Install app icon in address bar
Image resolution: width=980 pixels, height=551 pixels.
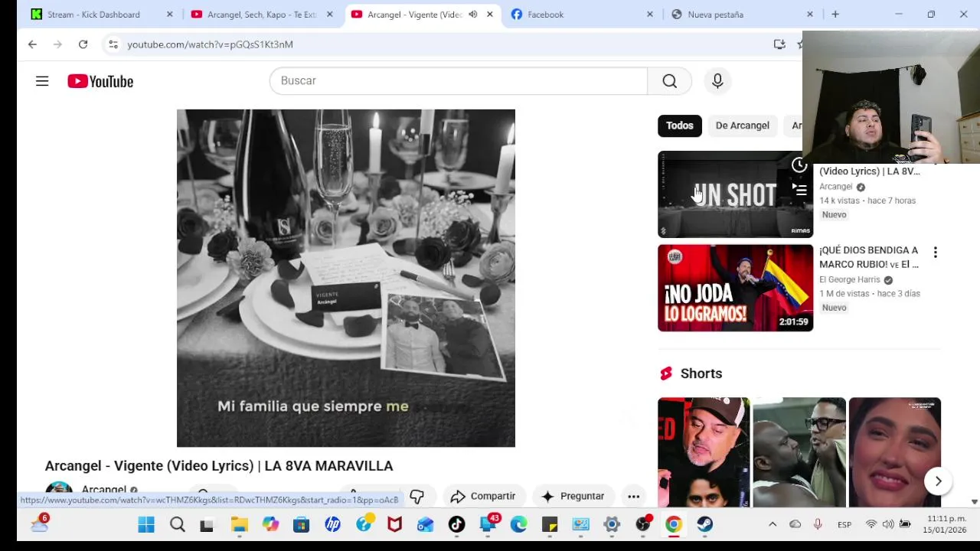(x=779, y=44)
